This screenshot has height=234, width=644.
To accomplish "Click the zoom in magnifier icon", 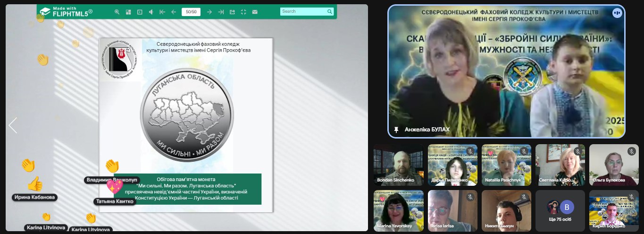I will (x=117, y=12).
